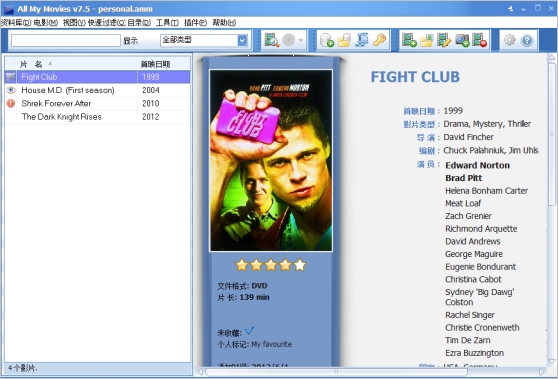Click into the search text field

click(66, 40)
